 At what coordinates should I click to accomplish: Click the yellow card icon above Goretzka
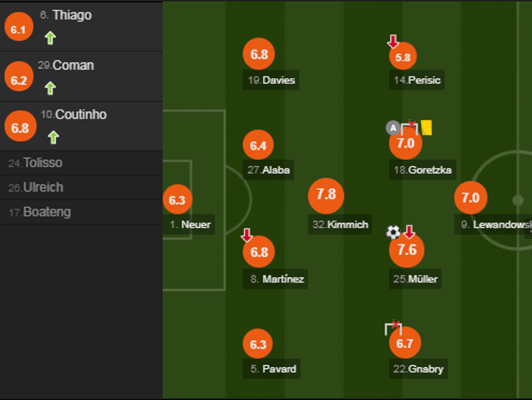click(x=426, y=127)
